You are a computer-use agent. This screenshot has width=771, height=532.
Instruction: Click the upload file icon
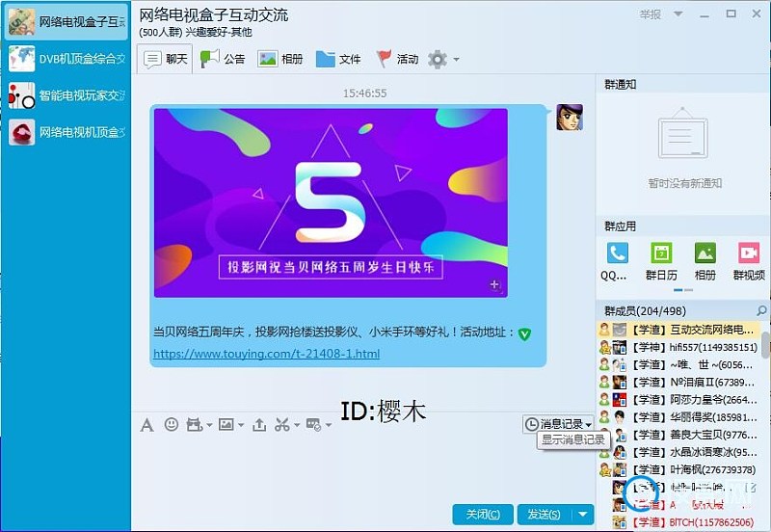click(x=259, y=424)
